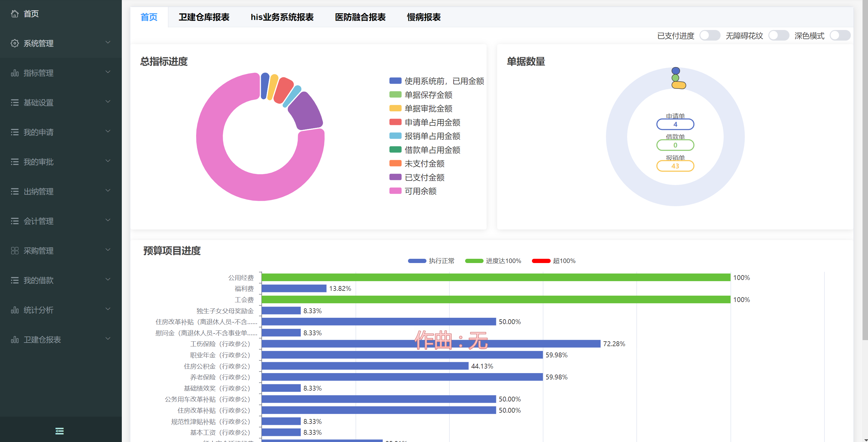This screenshot has width=868, height=442.
Task: Click the 养老保险（行政参公） axis label
Action: [x=222, y=377]
